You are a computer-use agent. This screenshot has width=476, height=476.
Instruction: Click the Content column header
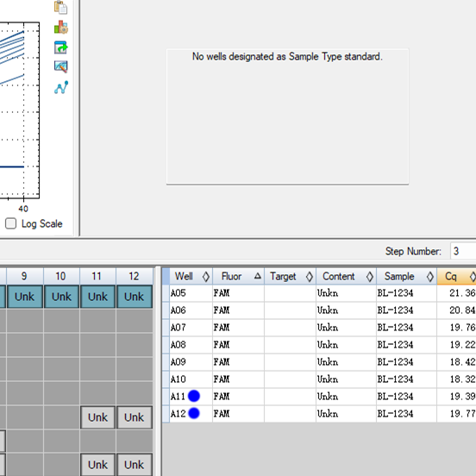pos(346,276)
